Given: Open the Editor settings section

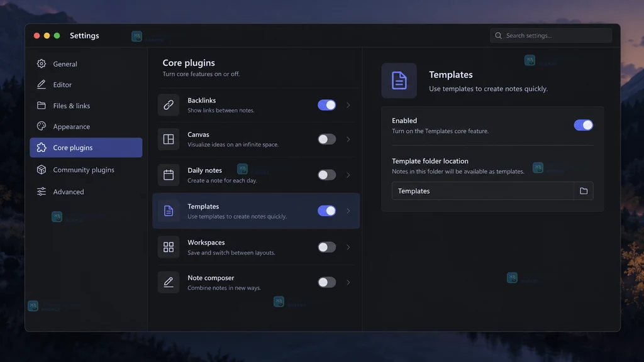Looking at the screenshot, I should coord(86,85).
